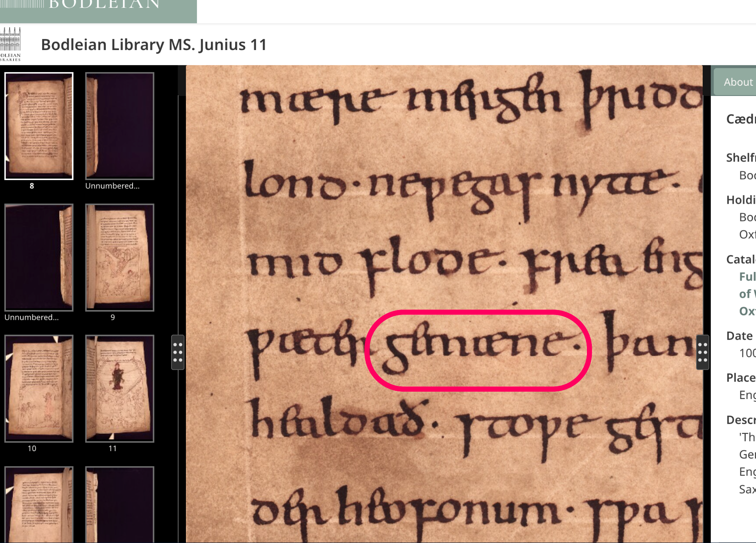Open the page 9 thumbnail
Image resolution: width=756 pixels, height=543 pixels.
(119, 258)
